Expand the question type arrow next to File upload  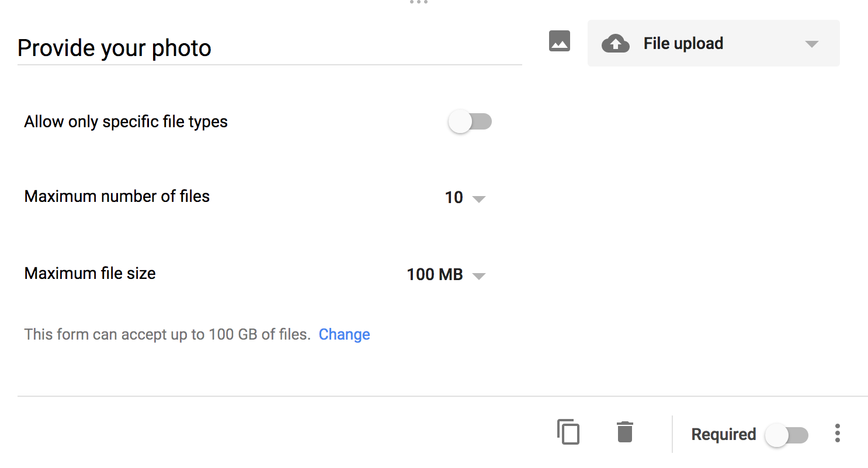pos(811,44)
